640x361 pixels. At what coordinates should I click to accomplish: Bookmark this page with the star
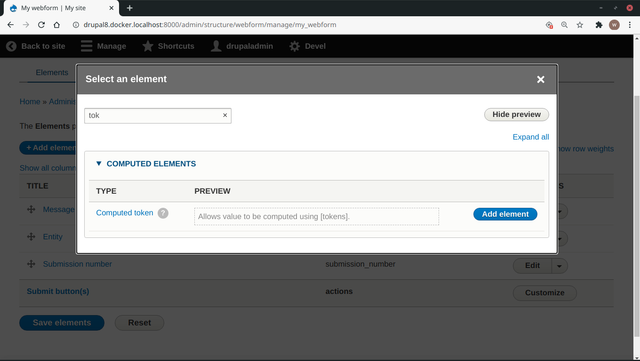pos(580,25)
